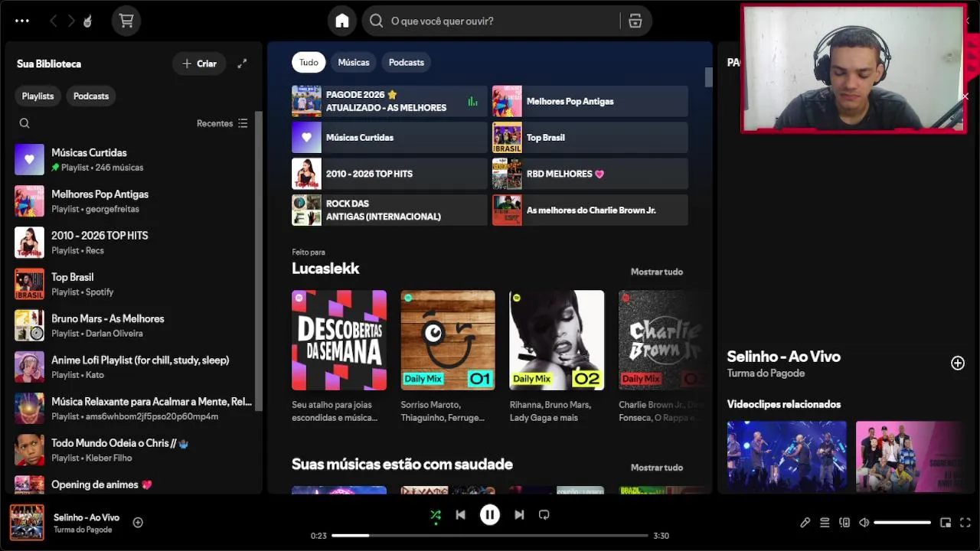Screen dimensions: 980x551
Task: Open Músicas Curtidas in library list
Action: pos(133,159)
